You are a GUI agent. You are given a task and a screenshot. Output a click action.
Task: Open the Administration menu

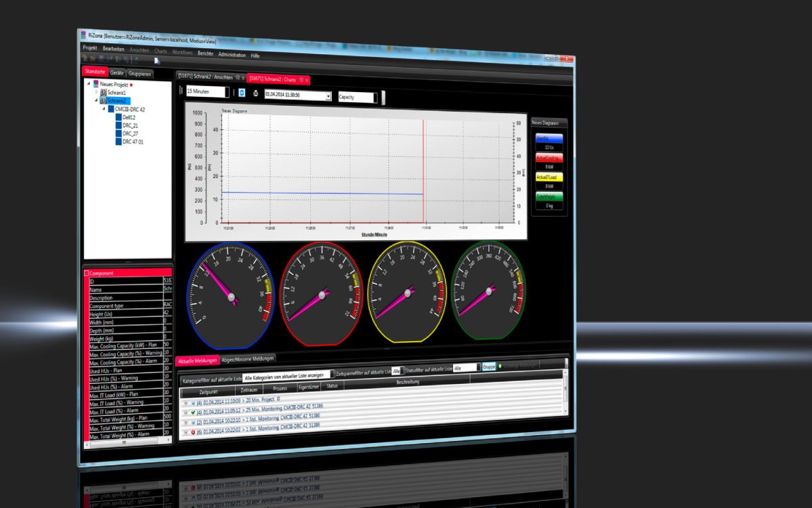click(232, 54)
